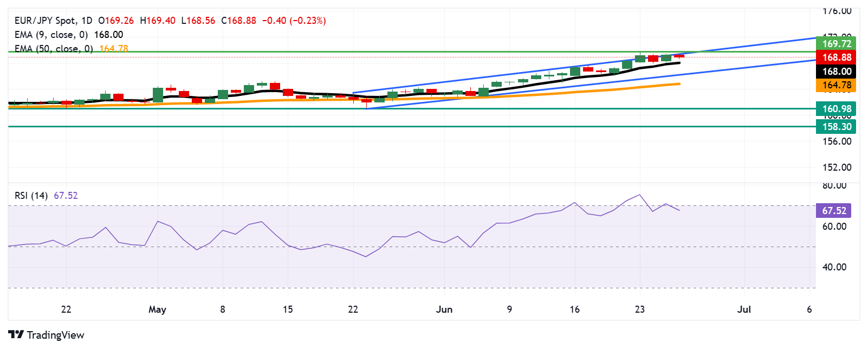Click the 156.00 price scale label

tap(837, 141)
